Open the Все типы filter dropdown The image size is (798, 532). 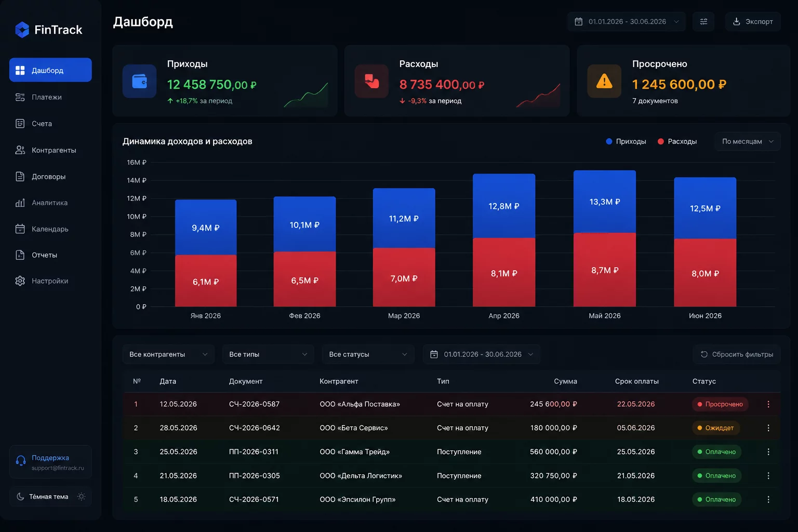(268, 354)
